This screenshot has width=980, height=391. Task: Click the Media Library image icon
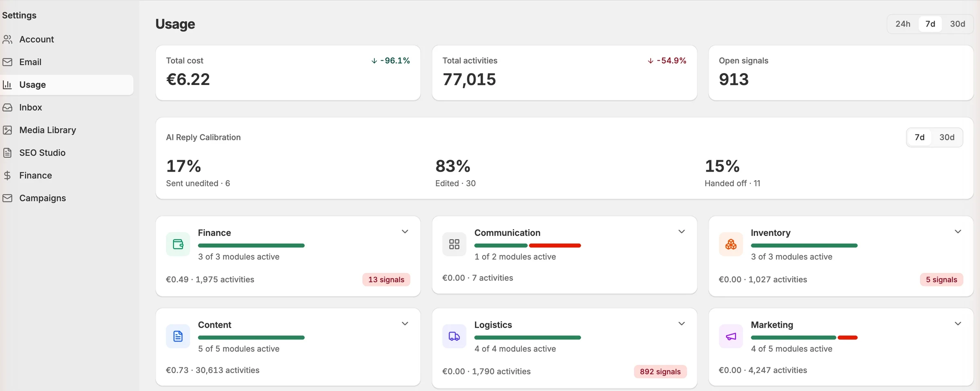click(x=7, y=130)
